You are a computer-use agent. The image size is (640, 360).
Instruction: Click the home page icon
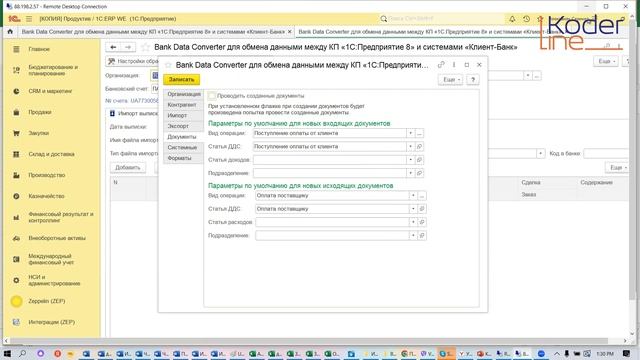[x=10, y=31]
